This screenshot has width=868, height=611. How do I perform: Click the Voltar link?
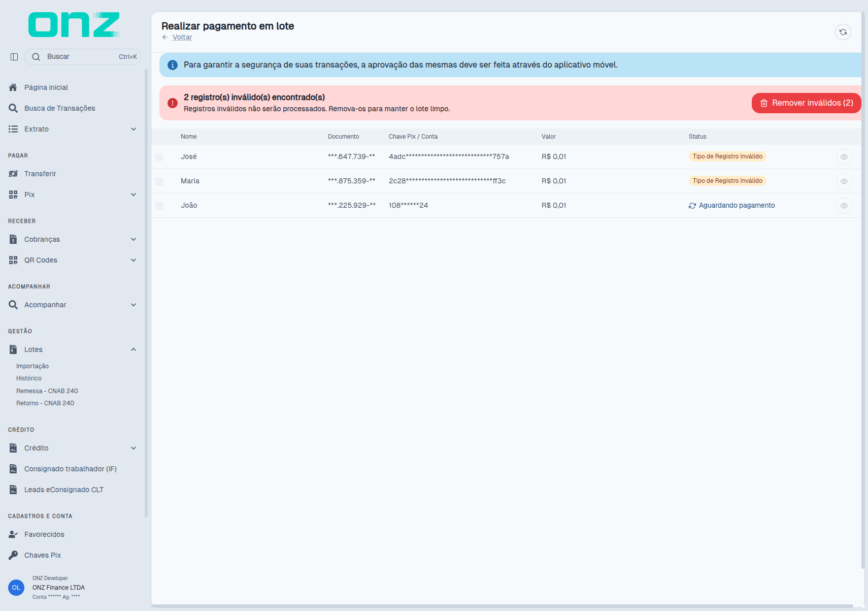[182, 37]
